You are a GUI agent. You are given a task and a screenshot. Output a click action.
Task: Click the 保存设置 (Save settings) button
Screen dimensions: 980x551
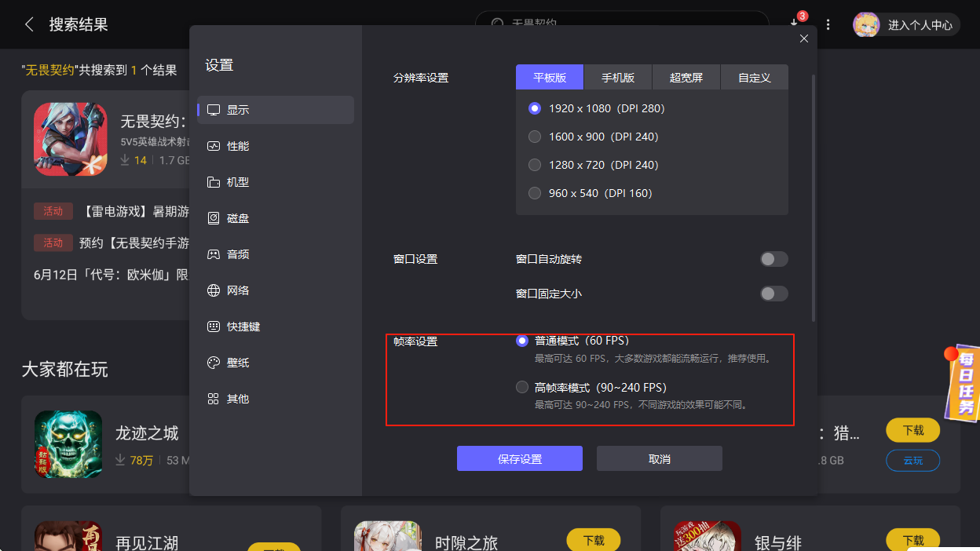[x=519, y=458]
